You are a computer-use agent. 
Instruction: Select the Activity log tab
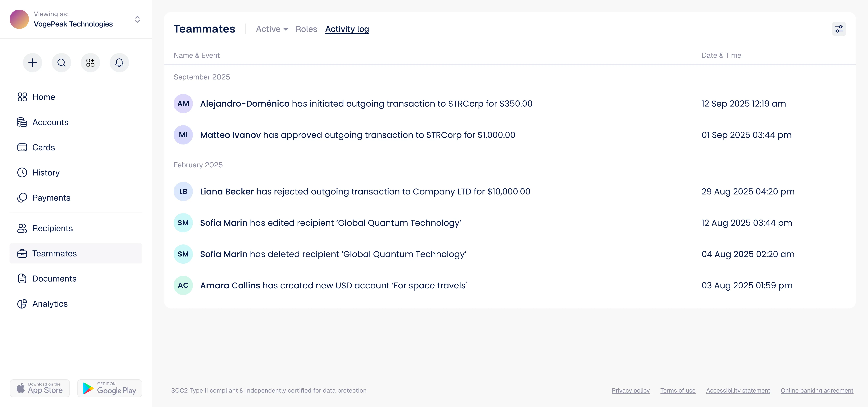click(x=347, y=29)
